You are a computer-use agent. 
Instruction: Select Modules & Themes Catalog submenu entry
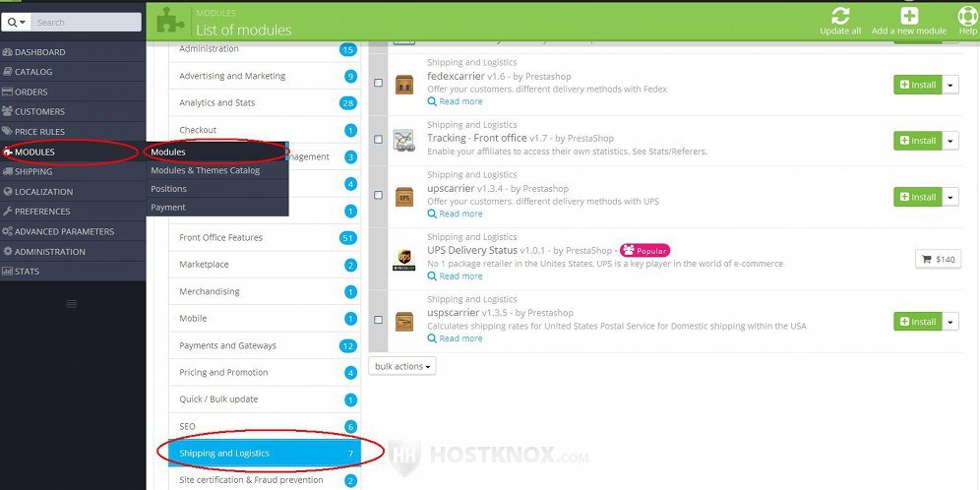tap(216, 170)
